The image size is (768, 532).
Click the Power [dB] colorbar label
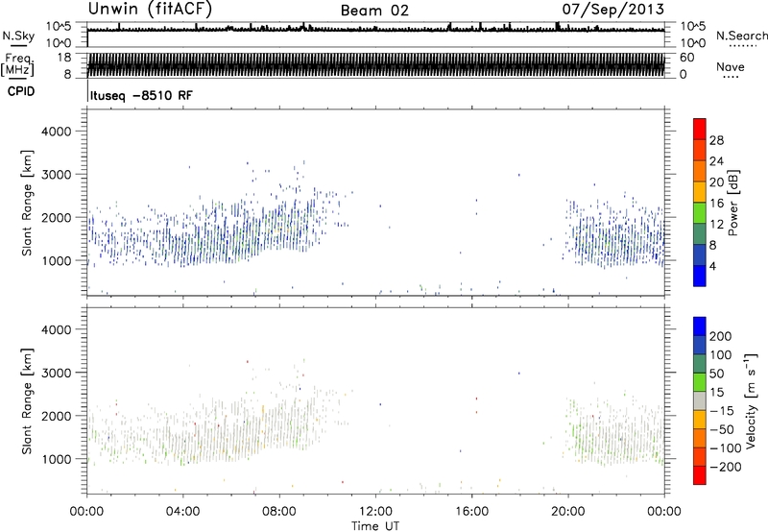pyautogui.click(x=732, y=203)
